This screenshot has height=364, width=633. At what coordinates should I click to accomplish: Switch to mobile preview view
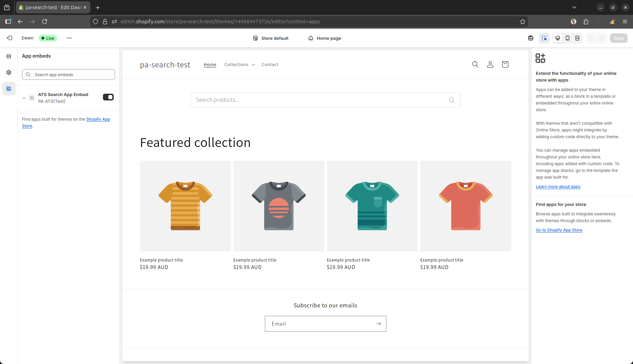(568, 38)
